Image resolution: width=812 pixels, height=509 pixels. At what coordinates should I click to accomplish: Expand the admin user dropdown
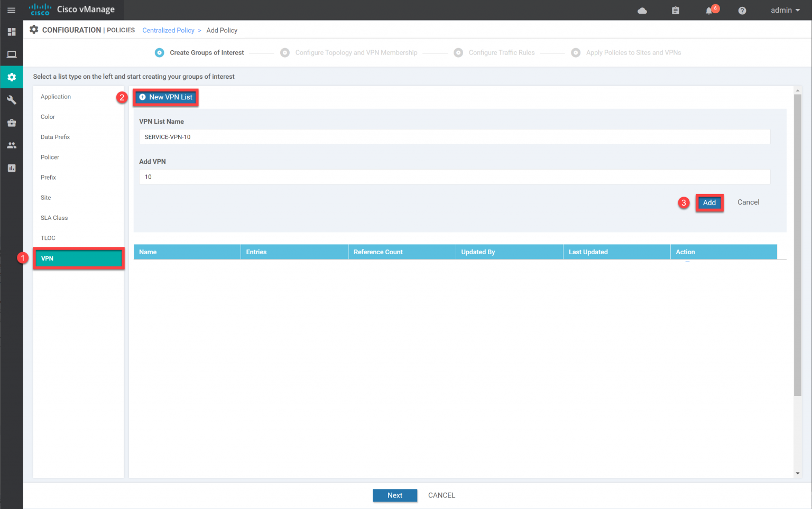click(x=785, y=10)
